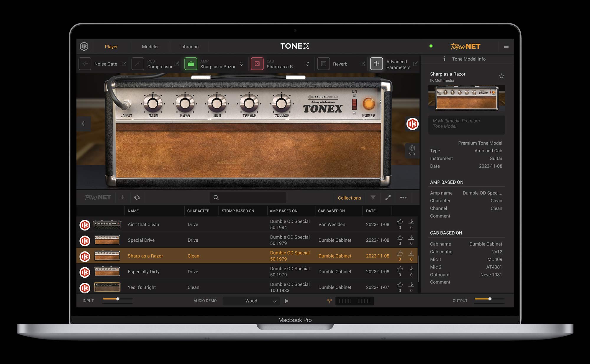This screenshot has height=364, width=590.
Task: Open the filter icon next to Collections
Action: [373, 198]
